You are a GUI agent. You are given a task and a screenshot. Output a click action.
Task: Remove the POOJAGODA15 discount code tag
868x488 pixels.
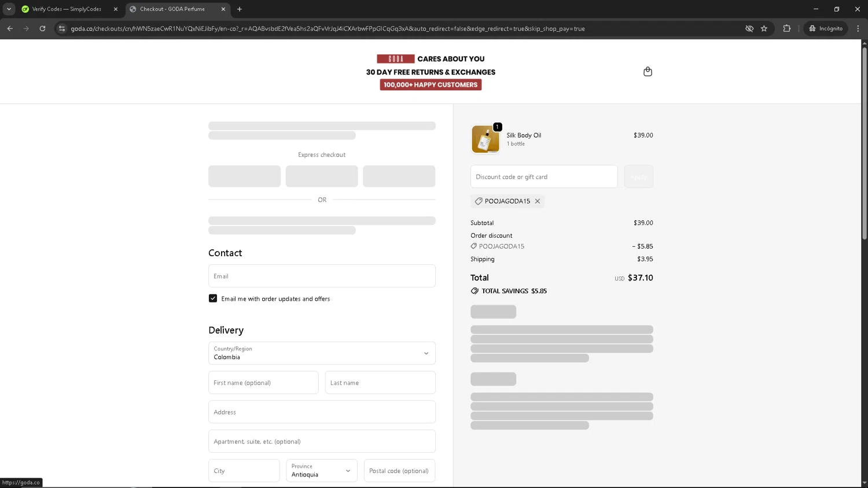[x=538, y=201]
